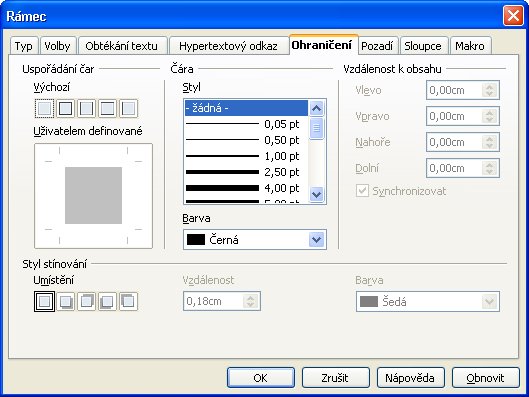
Task: Open the Obtékání textu tab
Action: (121, 46)
